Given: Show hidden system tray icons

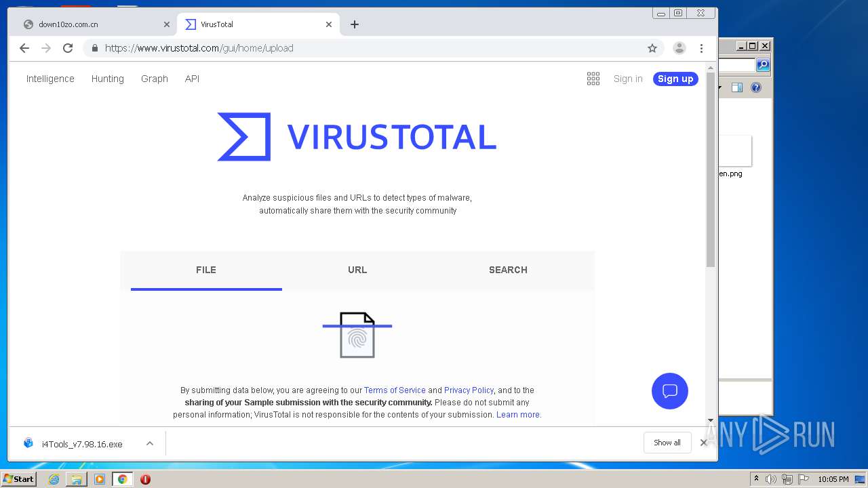Looking at the screenshot, I should [x=756, y=479].
